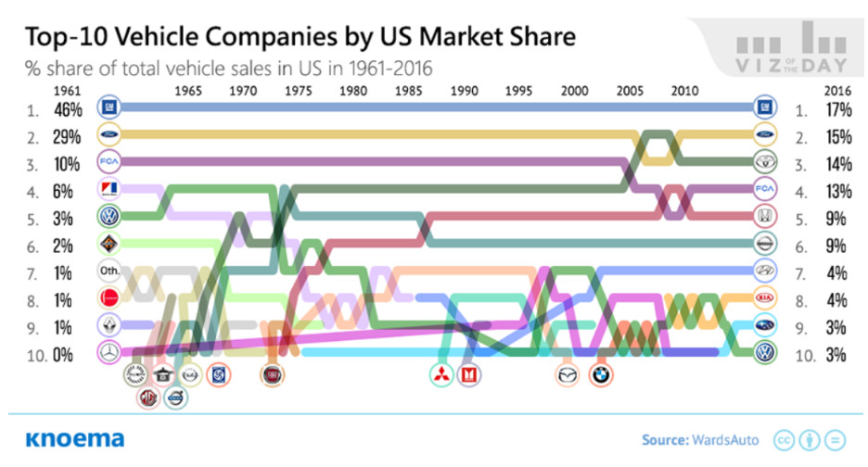The height and width of the screenshot is (467, 868).
Task: Click the Mitsubishi three-diamond logo below the chart
Action: point(441,375)
